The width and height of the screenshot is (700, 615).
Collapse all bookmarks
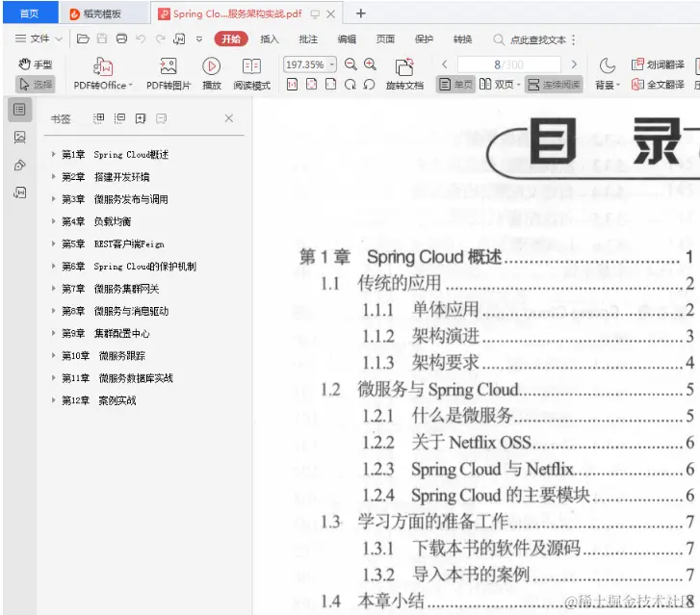coord(119,118)
